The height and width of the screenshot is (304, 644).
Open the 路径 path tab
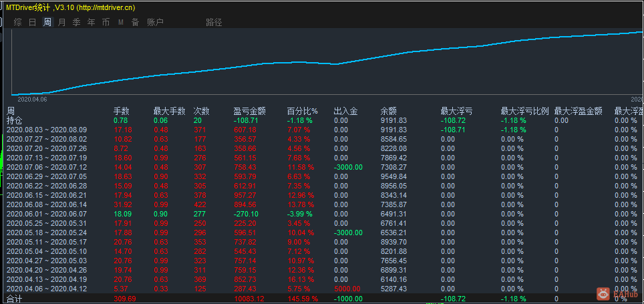(214, 22)
